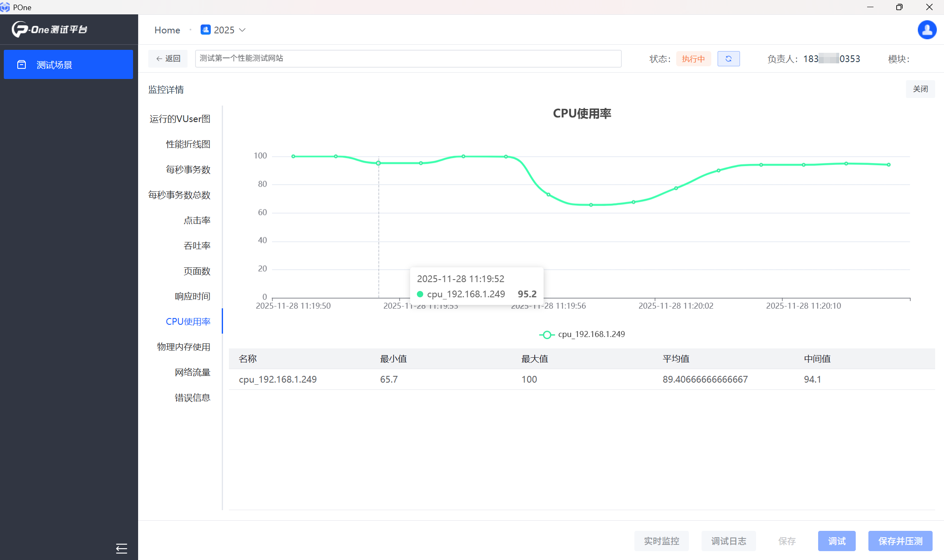Click the 调试日志 button

point(728,541)
